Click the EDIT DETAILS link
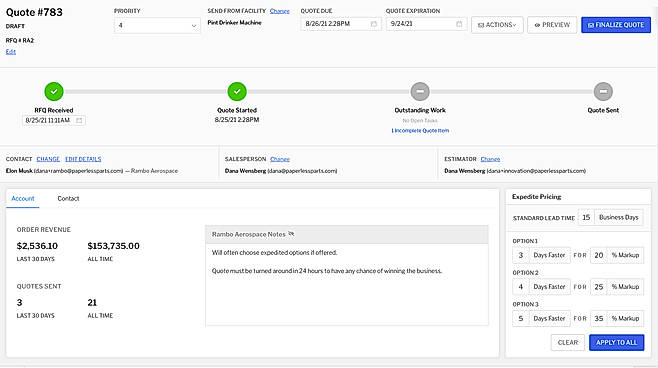658x368 pixels. click(83, 159)
